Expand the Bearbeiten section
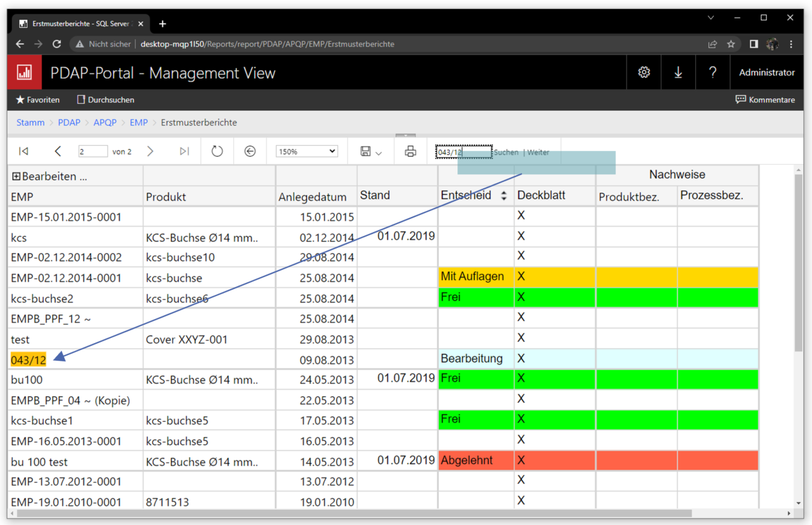812x525 pixels. (16, 177)
